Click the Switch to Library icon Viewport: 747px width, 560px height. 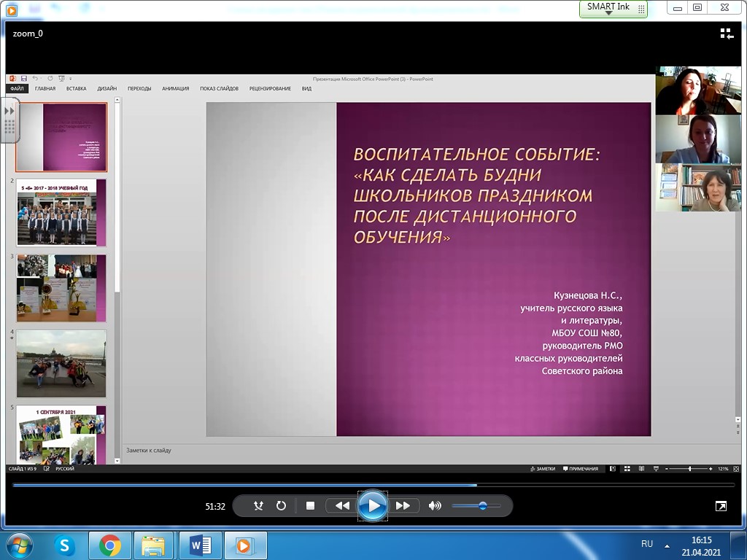(727, 34)
